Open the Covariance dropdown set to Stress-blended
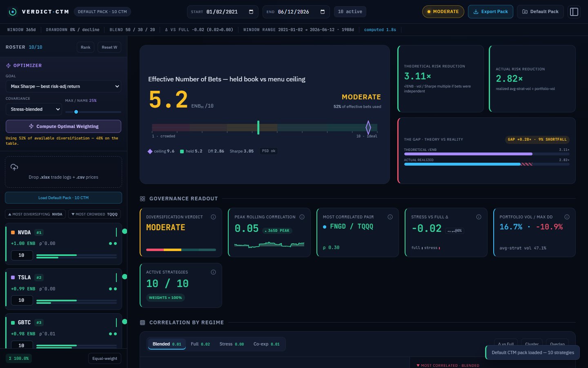 coord(34,109)
